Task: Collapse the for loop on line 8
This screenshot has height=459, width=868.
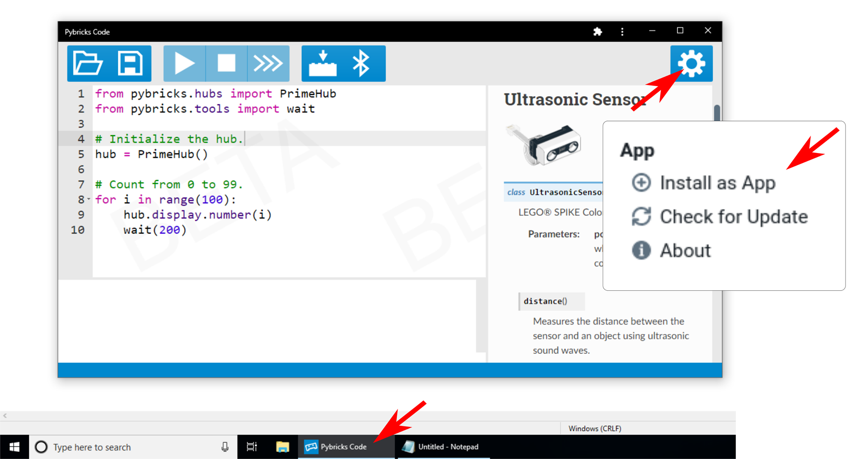Action: pos(89,199)
